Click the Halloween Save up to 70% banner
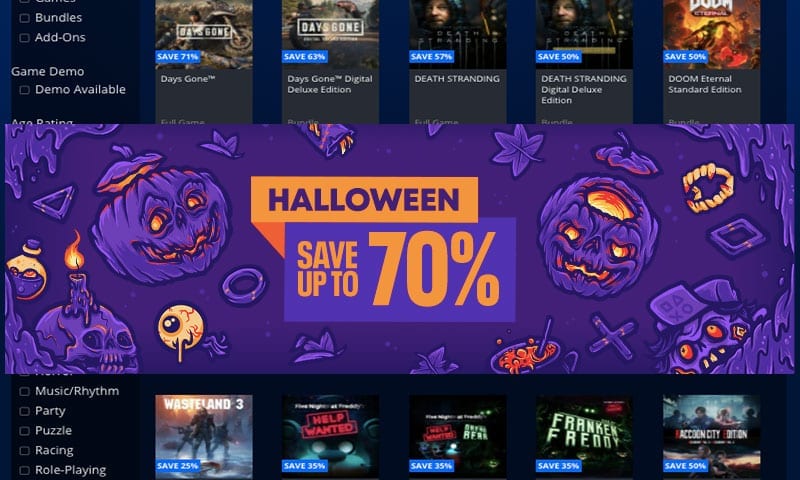This screenshot has height=480, width=800. pyautogui.click(x=399, y=249)
